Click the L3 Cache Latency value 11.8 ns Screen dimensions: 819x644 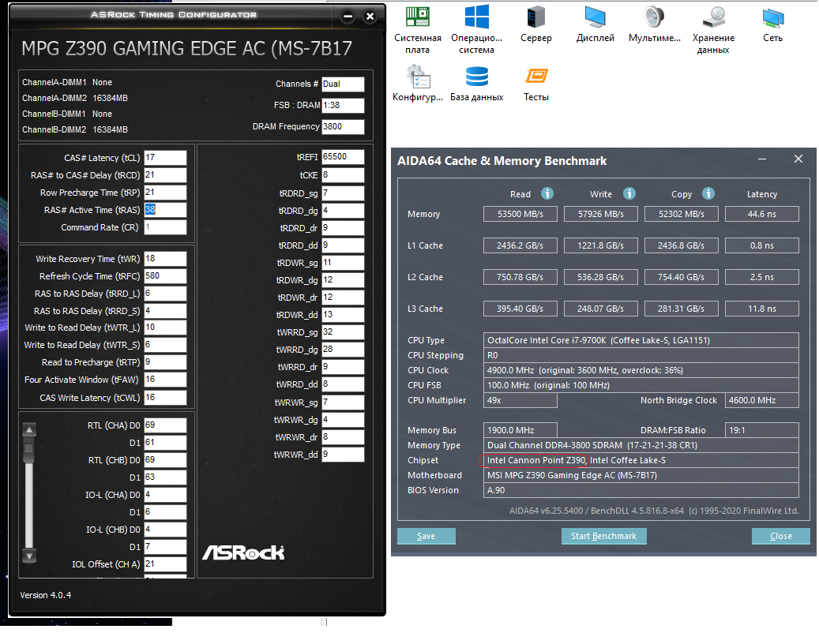[762, 309]
